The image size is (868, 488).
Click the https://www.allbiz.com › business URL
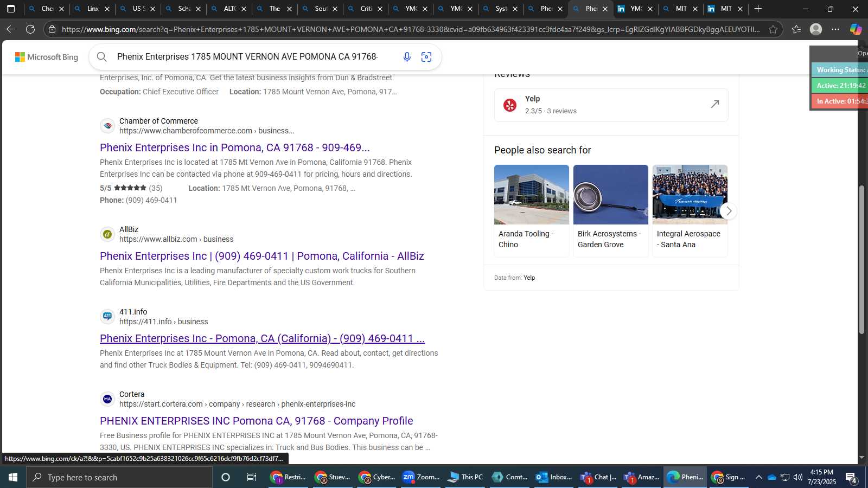[176, 239]
